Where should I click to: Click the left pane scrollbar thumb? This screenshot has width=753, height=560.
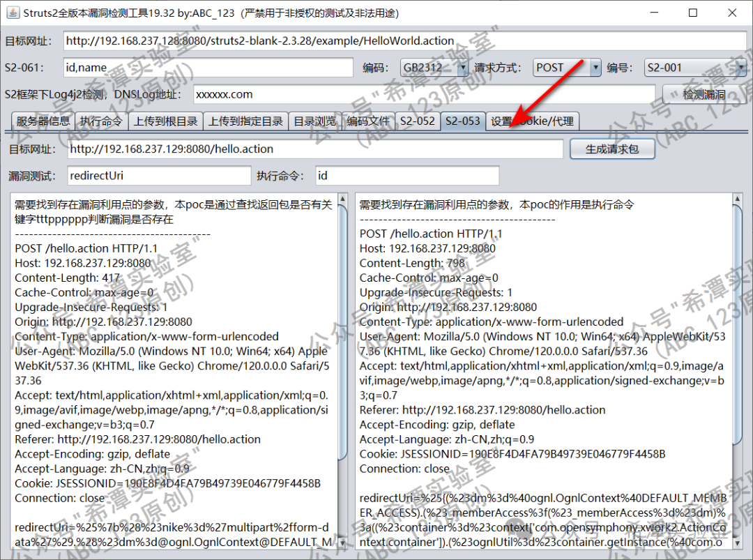(343, 331)
